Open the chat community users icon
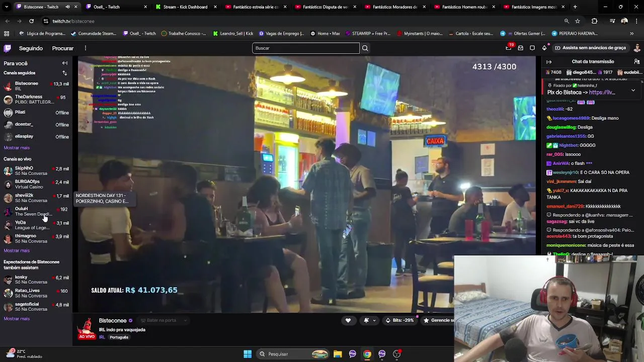 (x=637, y=62)
